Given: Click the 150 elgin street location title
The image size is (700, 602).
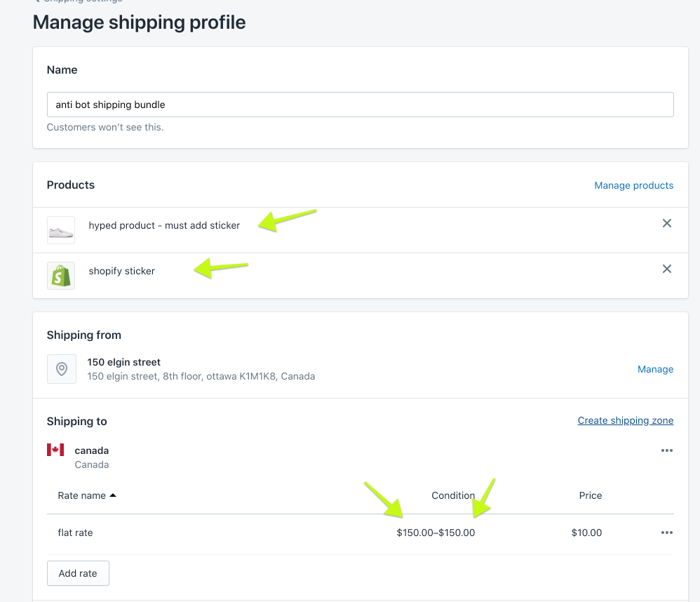Looking at the screenshot, I should (x=123, y=362).
